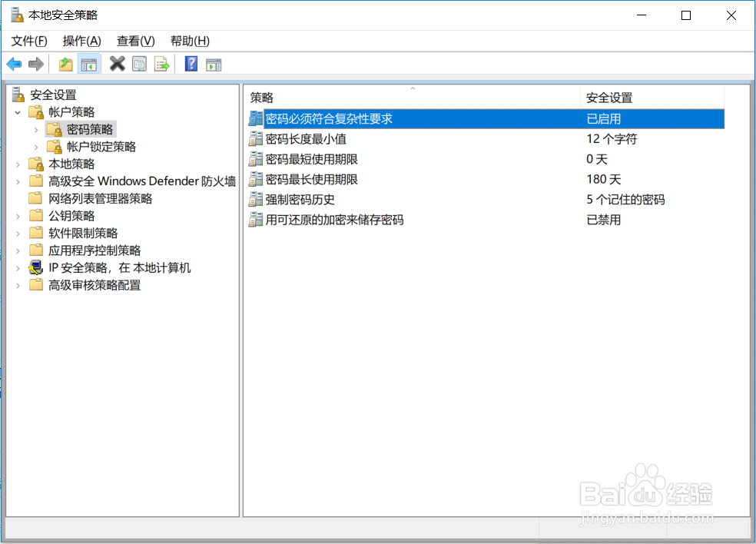
Task: Open the 操作 menu
Action: tap(81, 41)
